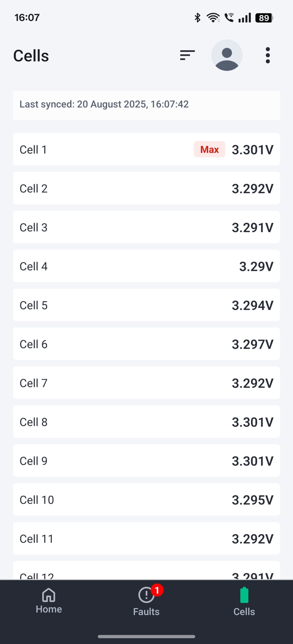Go to the Home tab

click(49, 601)
